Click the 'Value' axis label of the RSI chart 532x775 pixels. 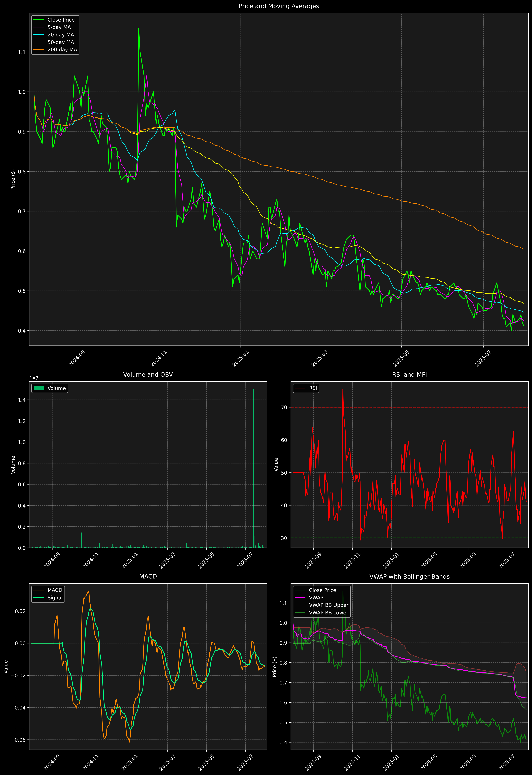pyautogui.click(x=276, y=464)
